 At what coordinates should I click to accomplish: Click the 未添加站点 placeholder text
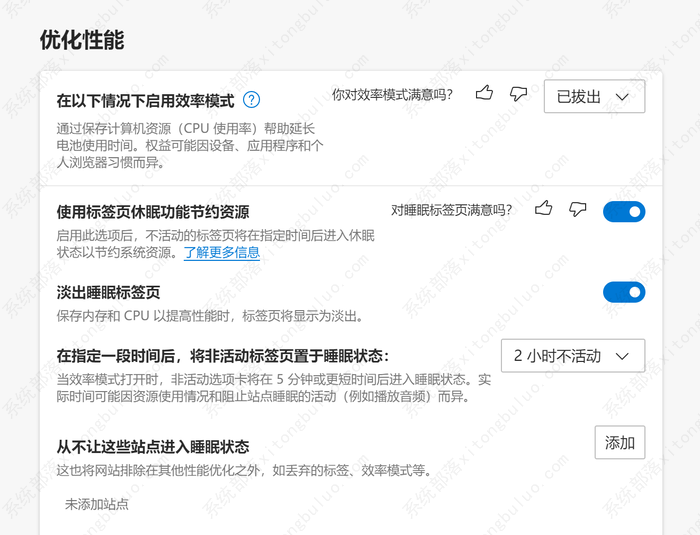[97, 504]
